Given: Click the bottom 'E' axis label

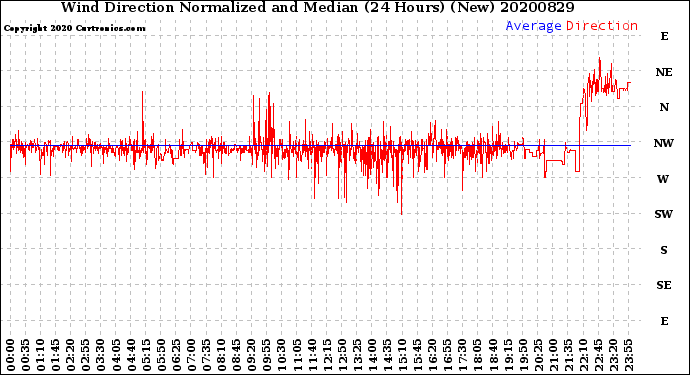Looking at the screenshot, I should 664,321.
